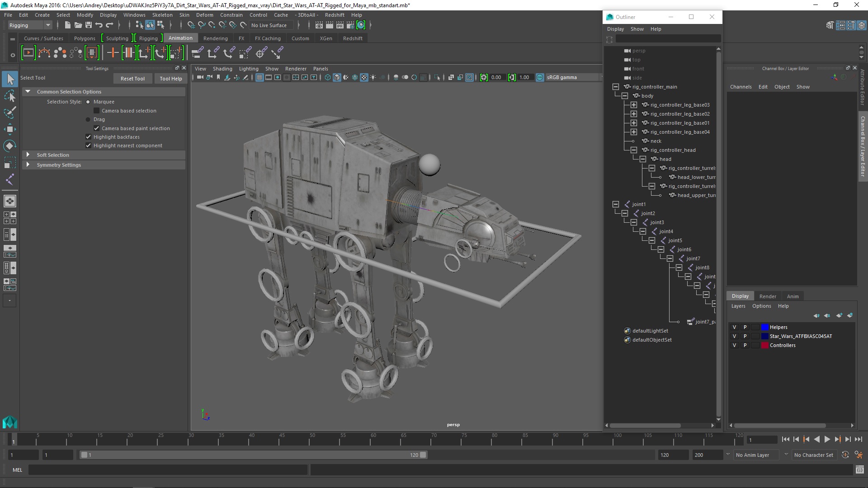The width and height of the screenshot is (868, 488).
Task: Collapse rig_controller_head in Outliner
Action: (x=634, y=150)
